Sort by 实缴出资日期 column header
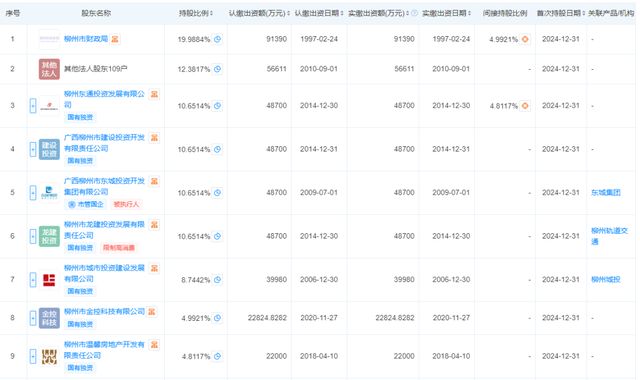 pos(447,13)
